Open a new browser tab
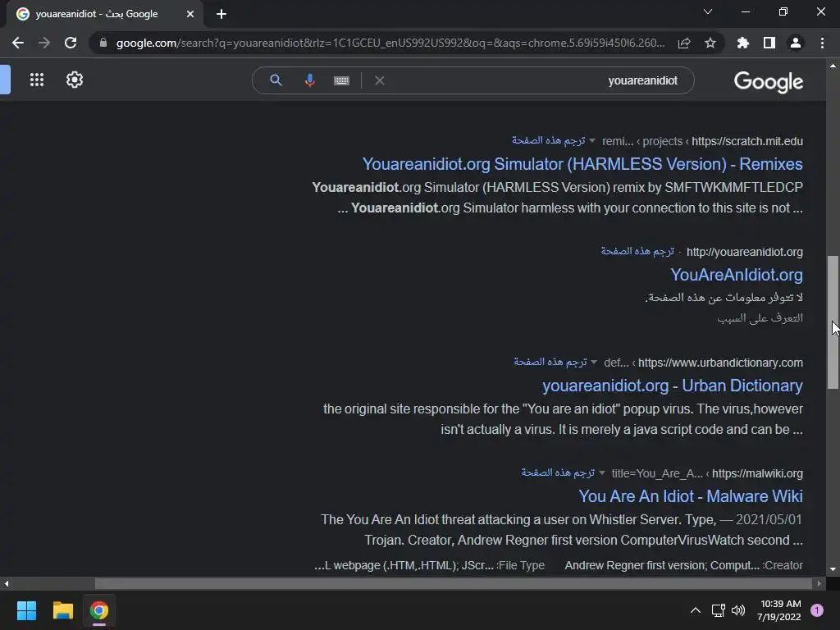 [221, 14]
